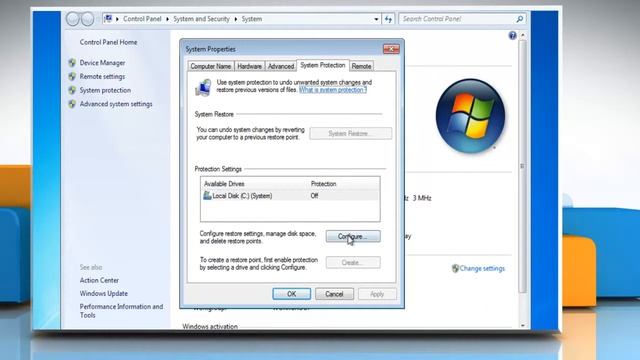The image size is (640, 360).
Task: Select the System Protection tab
Action: tap(323, 65)
